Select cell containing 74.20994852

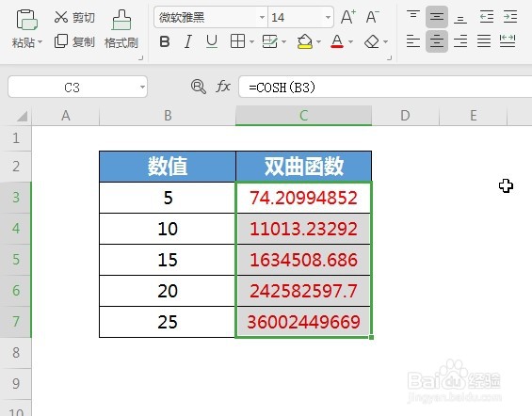303,198
